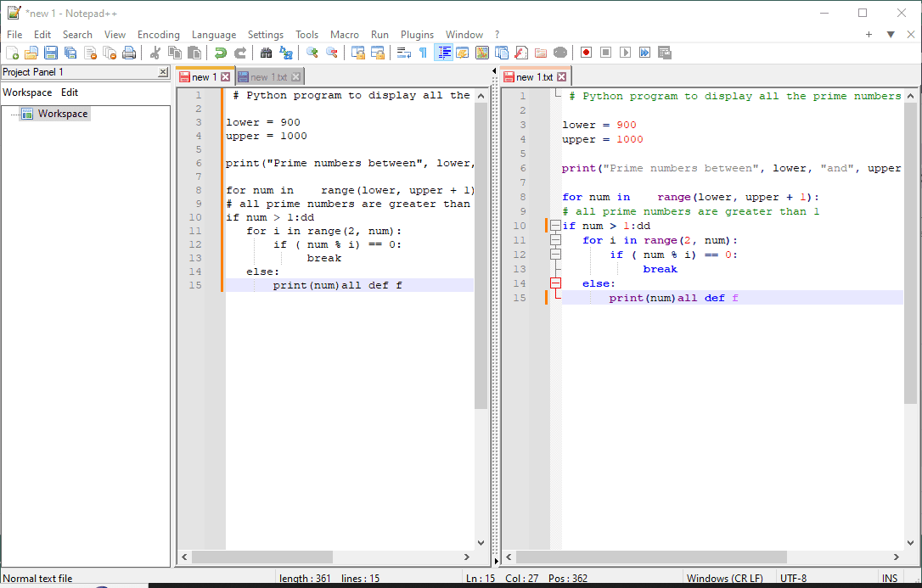
Task: Toggle file monitoring eye icon
Action: pos(560,53)
